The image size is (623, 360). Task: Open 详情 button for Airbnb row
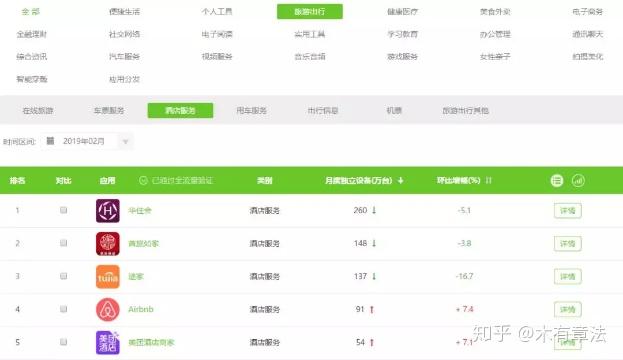[x=568, y=310]
